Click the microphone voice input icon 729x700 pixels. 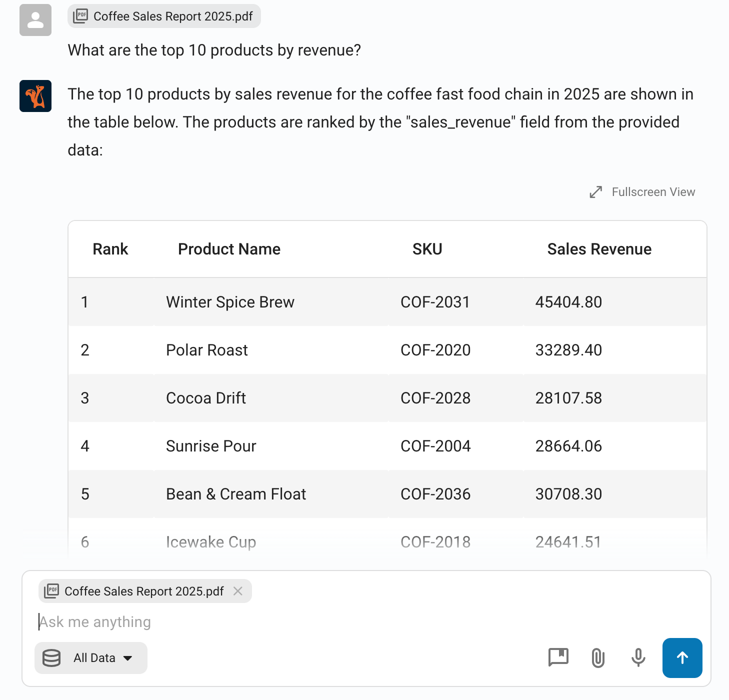[x=638, y=657]
